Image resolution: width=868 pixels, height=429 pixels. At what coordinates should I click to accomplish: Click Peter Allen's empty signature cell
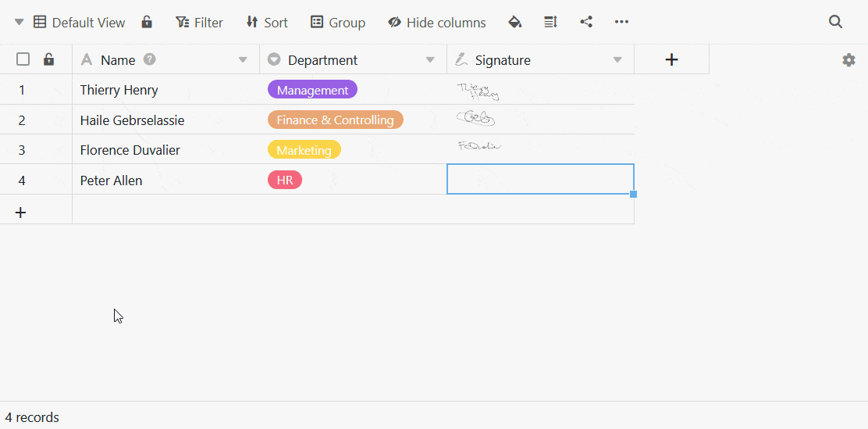540,179
